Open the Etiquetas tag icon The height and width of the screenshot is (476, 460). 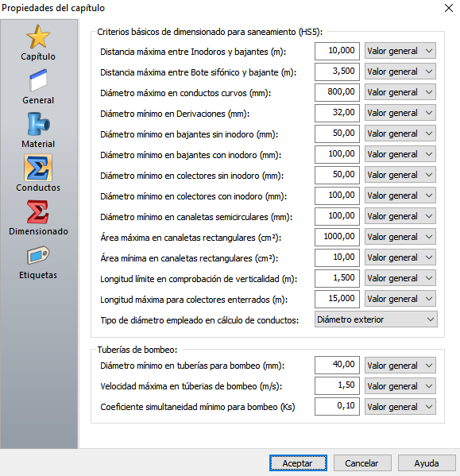38,261
